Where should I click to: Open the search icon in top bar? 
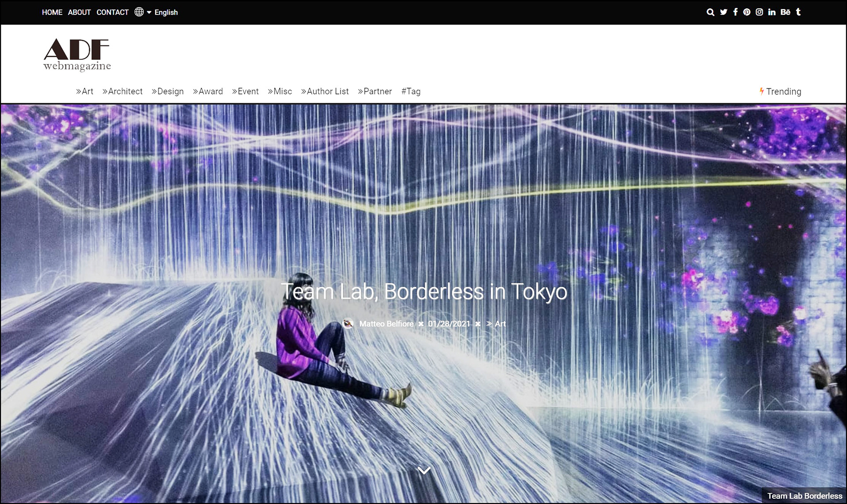pos(710,12)
